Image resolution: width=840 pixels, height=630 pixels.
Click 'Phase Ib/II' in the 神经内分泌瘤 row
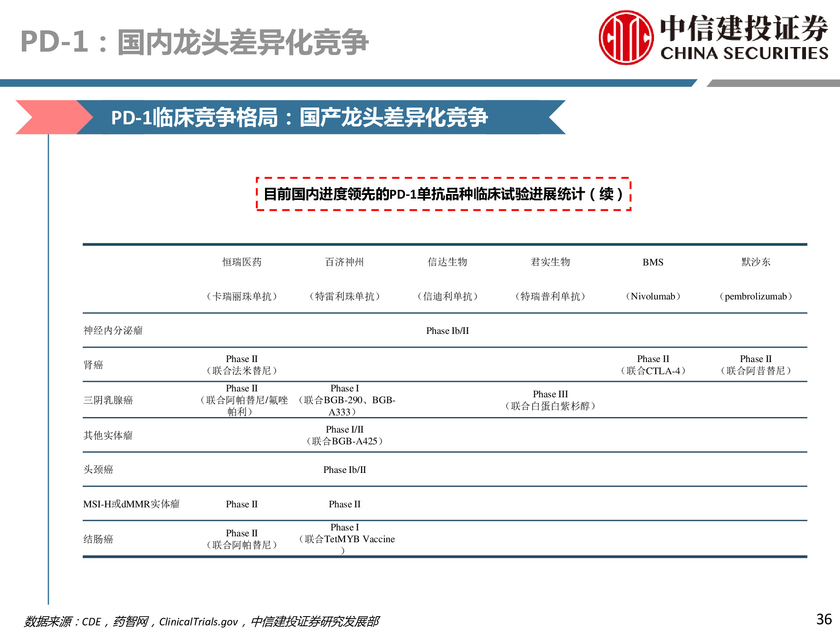[x=448, y=331]
